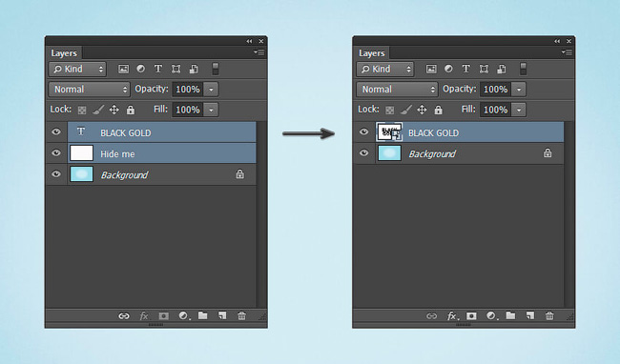620x364 pixels.
Task: Add layer style fx in right panel
Action: (x=452, y=315)
